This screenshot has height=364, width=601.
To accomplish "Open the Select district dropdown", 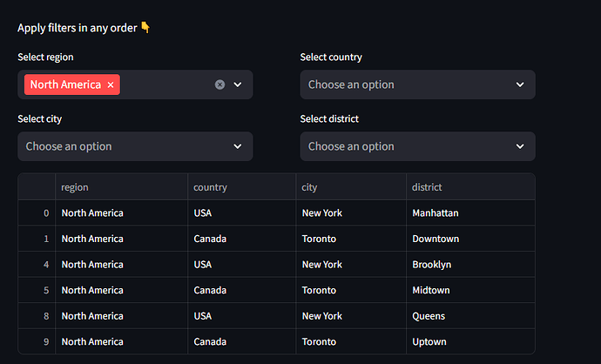I will click(x=417, y=146).
